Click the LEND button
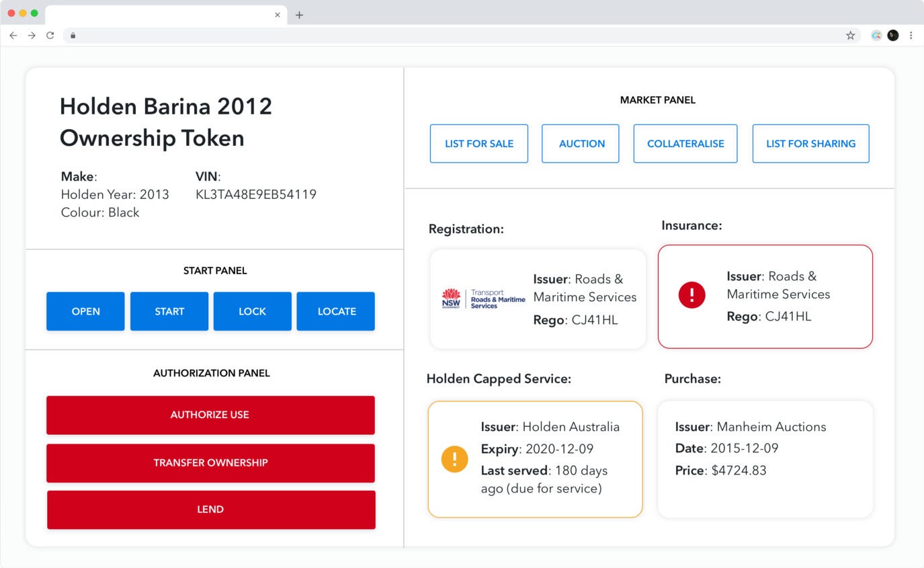924x568 pixels. click(x=211, y=510)
